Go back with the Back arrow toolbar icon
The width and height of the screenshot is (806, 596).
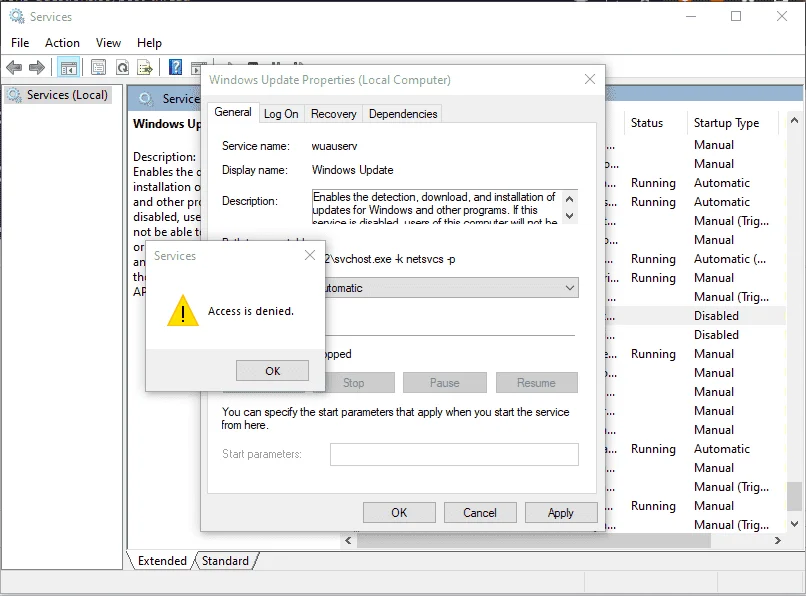pos(14,67)
